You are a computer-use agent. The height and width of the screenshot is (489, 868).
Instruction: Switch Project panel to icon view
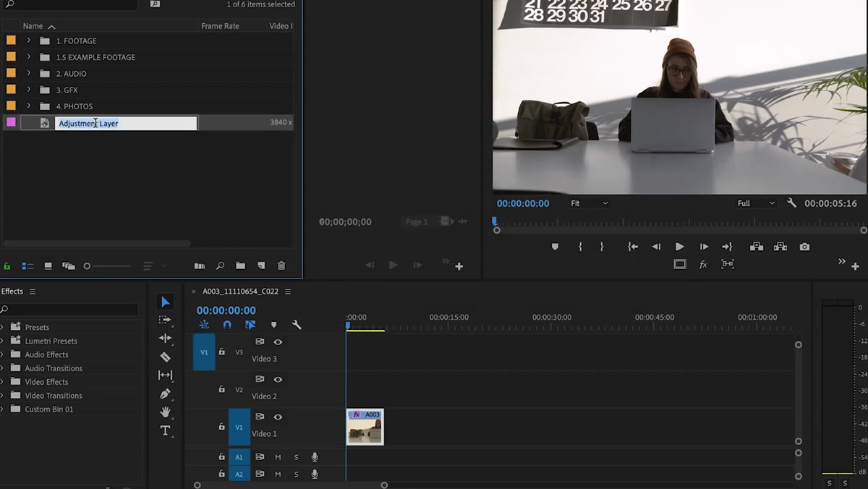click(48, 266)
